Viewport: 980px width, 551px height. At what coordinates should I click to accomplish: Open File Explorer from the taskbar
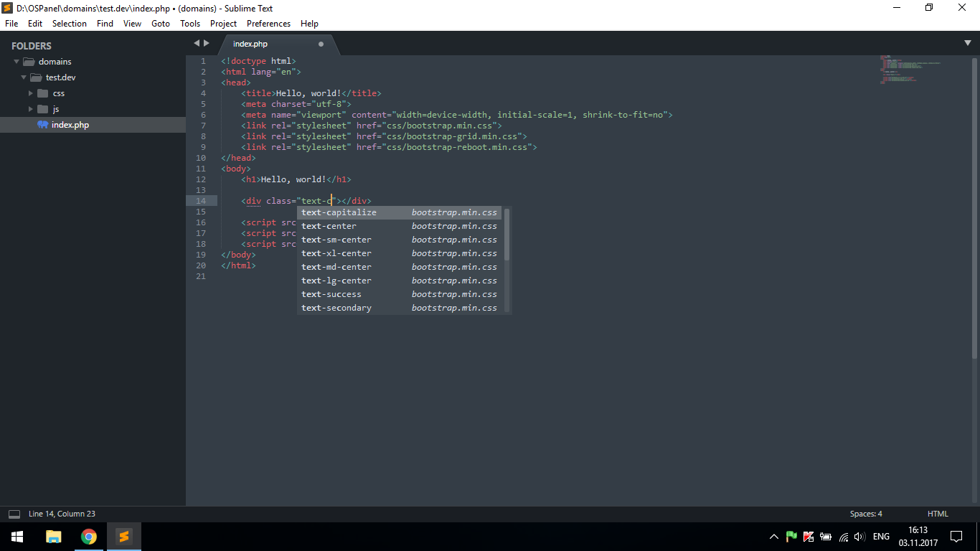point(54,536)
